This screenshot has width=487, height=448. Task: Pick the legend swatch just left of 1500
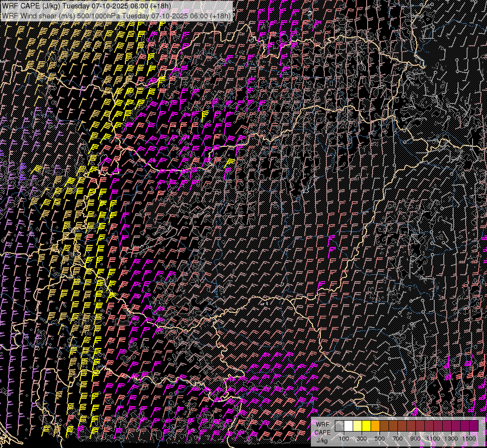(x=465, y=426)
